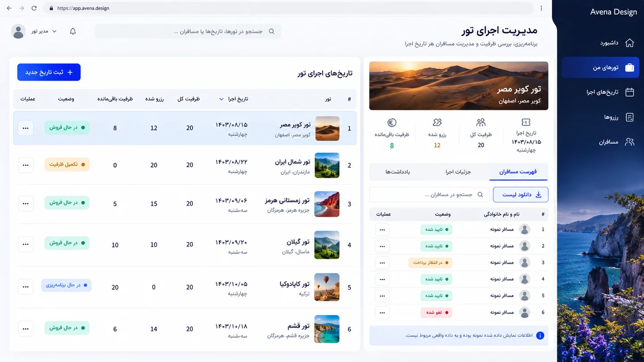Open actions menu for تور قشم row
644x362 pixels.
[25, 328]
